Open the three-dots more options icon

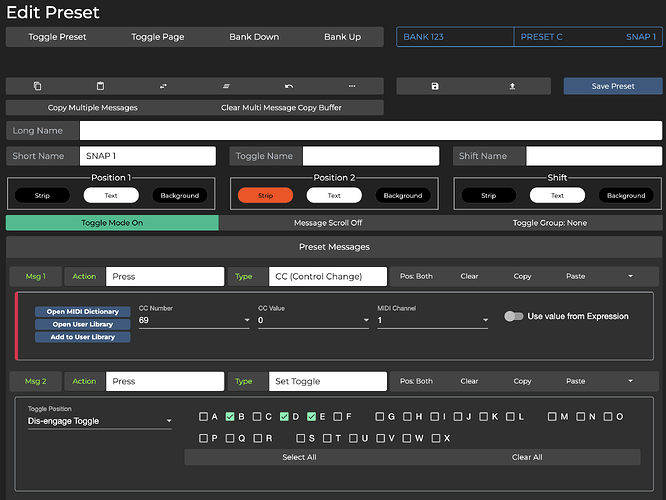[x=352, y=86]
